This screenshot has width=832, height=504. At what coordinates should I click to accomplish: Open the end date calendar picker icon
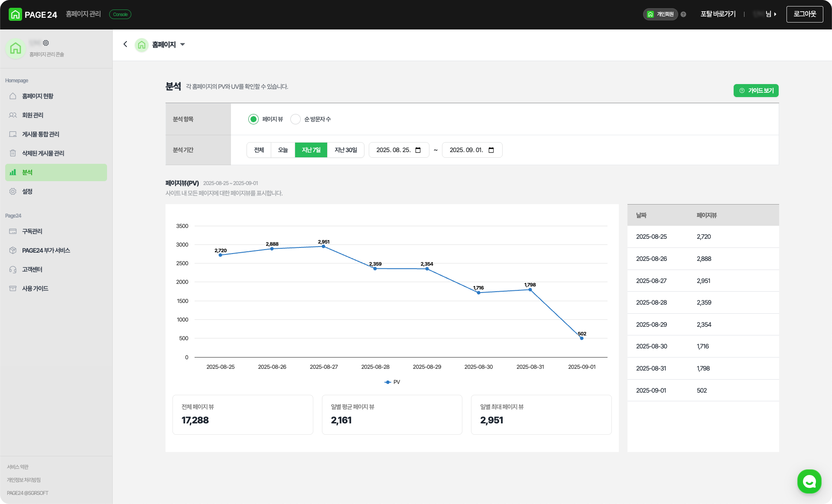pos(491,150)
